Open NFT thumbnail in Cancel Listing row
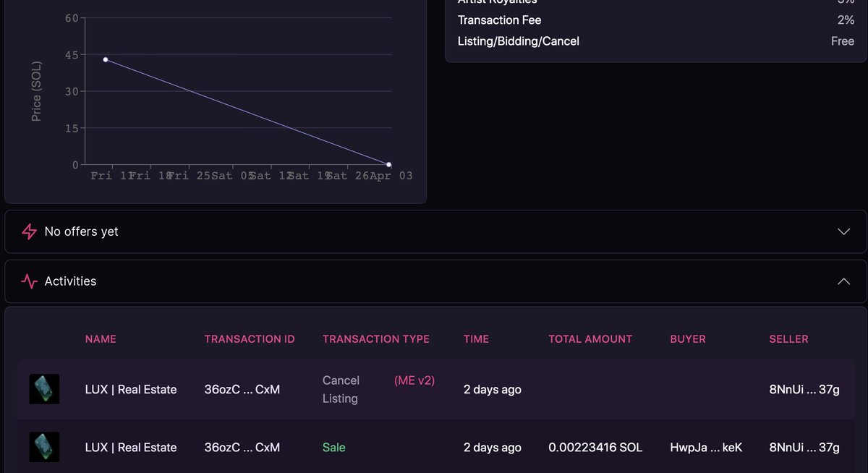Screen dimensions: 868x473 (x=44, y=389)
